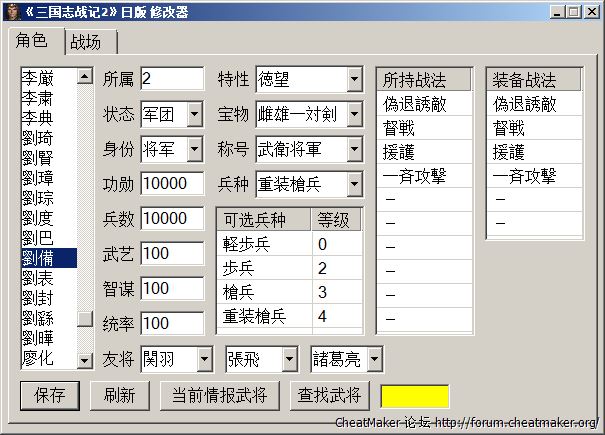This screenshot has height=435, width=605.
Task: Open the first 友将 dropdown showing 関羽
Action: tap(204, 359)
